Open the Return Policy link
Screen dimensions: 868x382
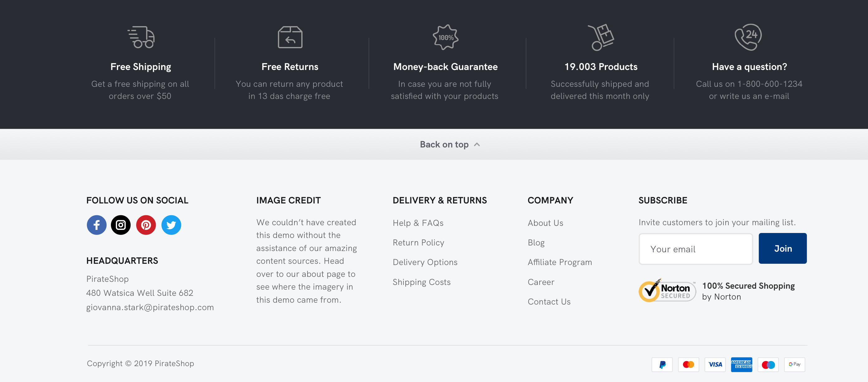pos(418,243)
